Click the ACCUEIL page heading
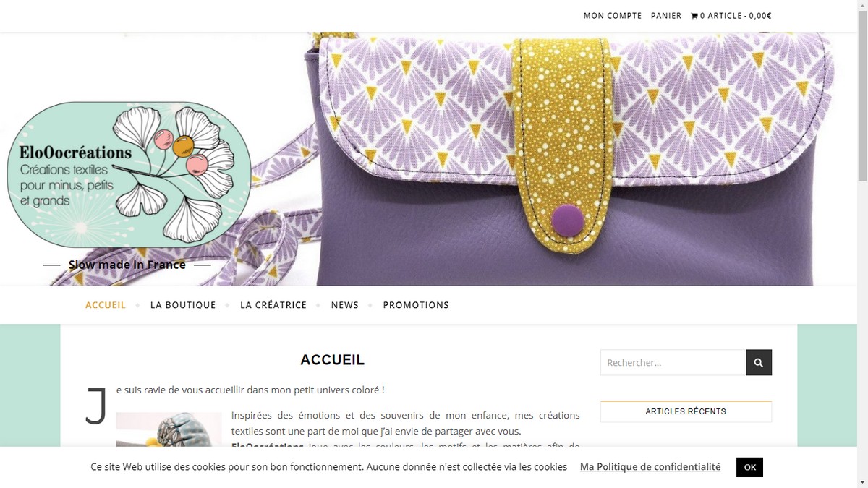The height and width of the screenshot is (488, 868). pos(333,360)
